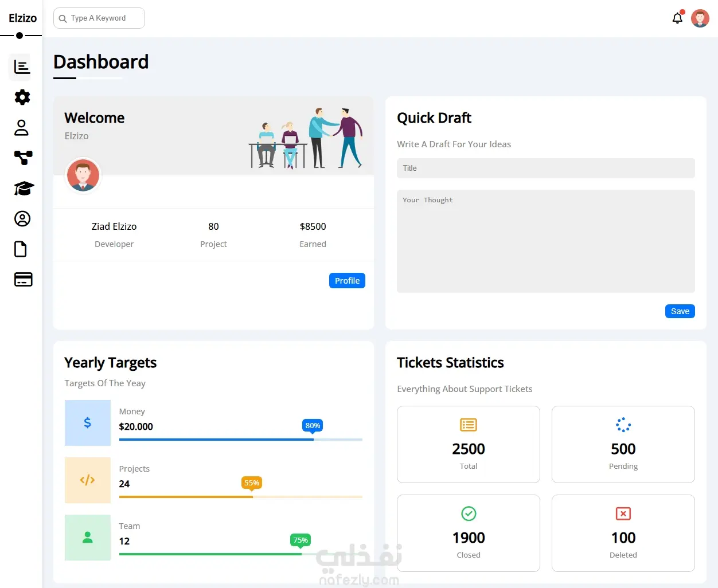Click Targets Of The Yeay subtitle
Image resolution: width=718 pixels, height=588 pixels.
[x=105, y=383]
